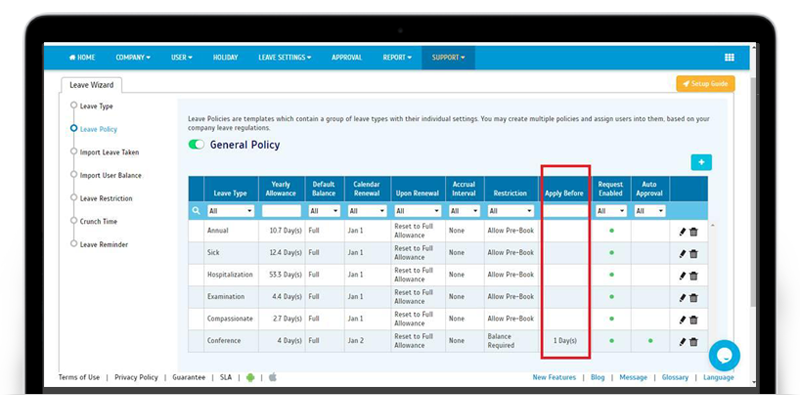This screenshot has width=800, height=395.
Task: Select the Leave Policy wizard step
Action: [94, 129]
